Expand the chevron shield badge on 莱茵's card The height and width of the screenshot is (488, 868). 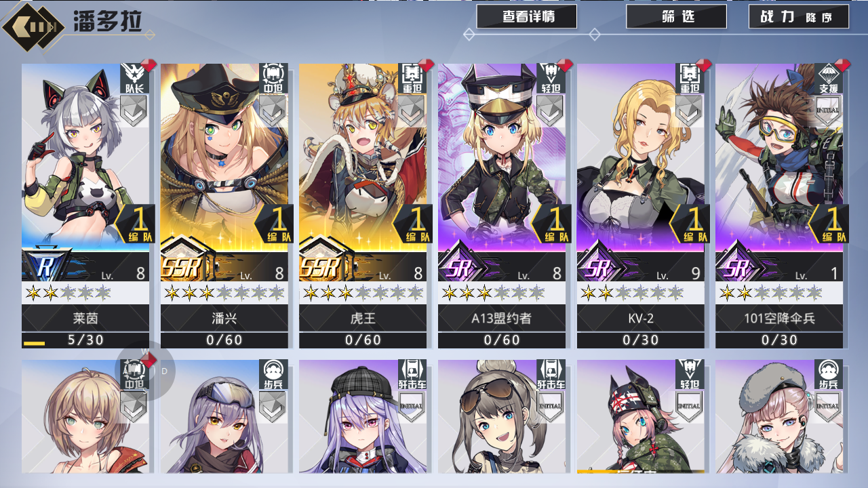tap(134, 110)
